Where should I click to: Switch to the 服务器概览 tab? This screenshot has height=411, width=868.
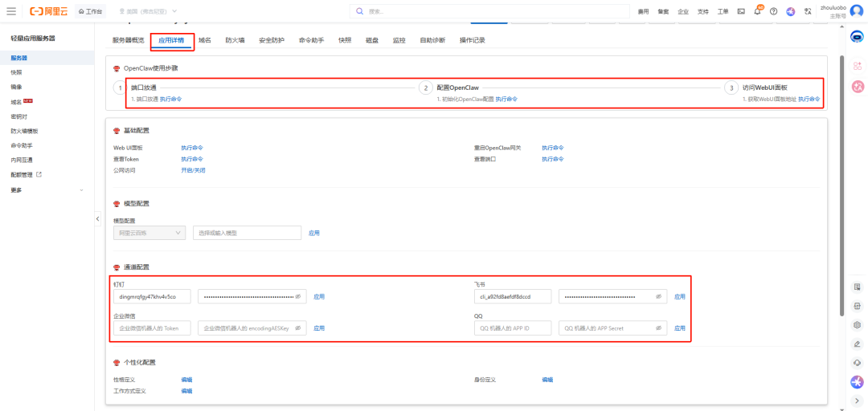pos(128,40)
